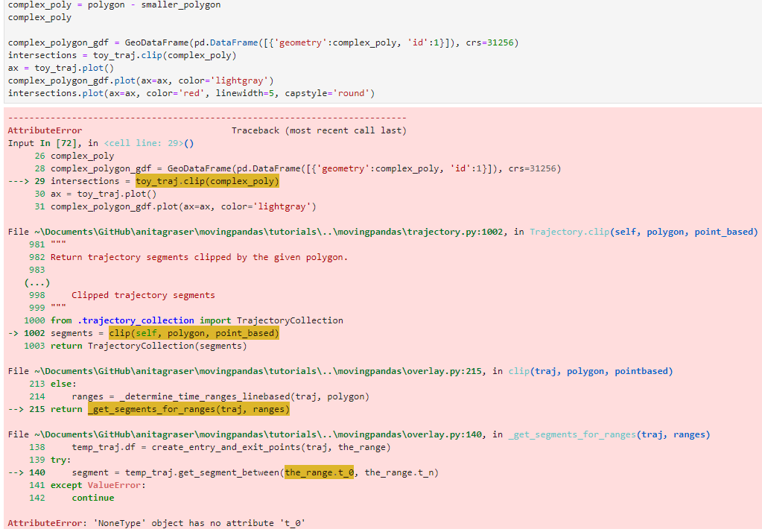This screenshot has width=762, height=532.
Task: Click red 'AttributeError' heading beside 'Traceback (most recent call last)'
Action: click(x=45, y=130)
